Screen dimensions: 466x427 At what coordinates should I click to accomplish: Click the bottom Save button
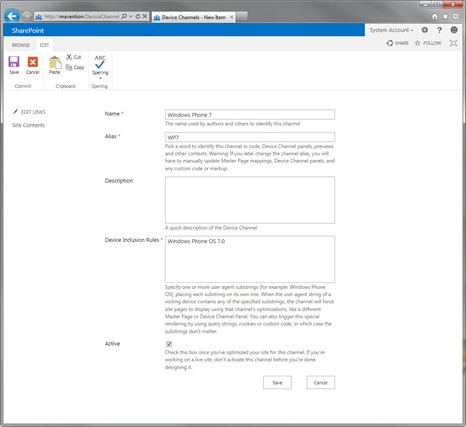(277, 383)
